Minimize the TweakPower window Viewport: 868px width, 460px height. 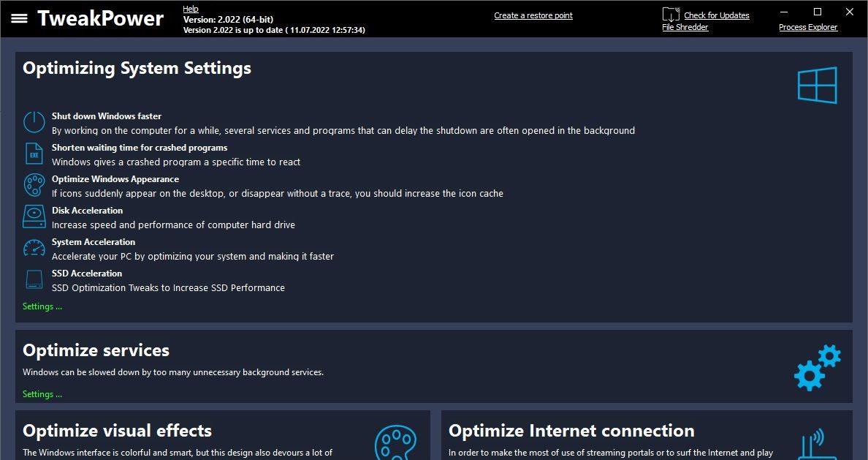784,12
